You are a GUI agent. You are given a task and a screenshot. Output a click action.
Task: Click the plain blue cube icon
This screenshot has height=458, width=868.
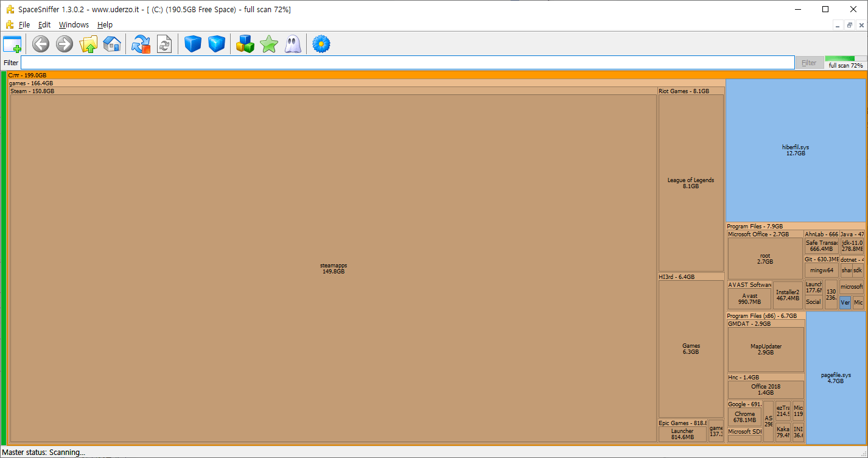click(193, 44)
